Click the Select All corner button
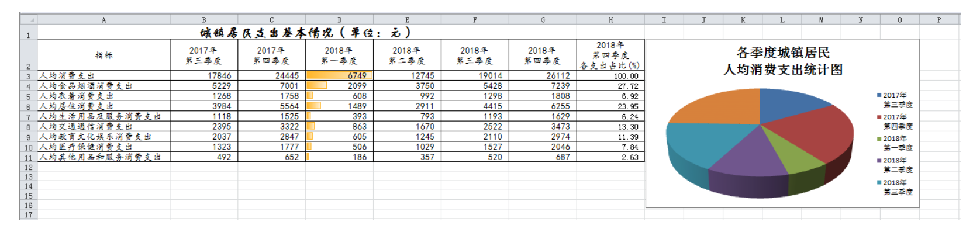This screenshot has width=980, height=246. [28, 20]
